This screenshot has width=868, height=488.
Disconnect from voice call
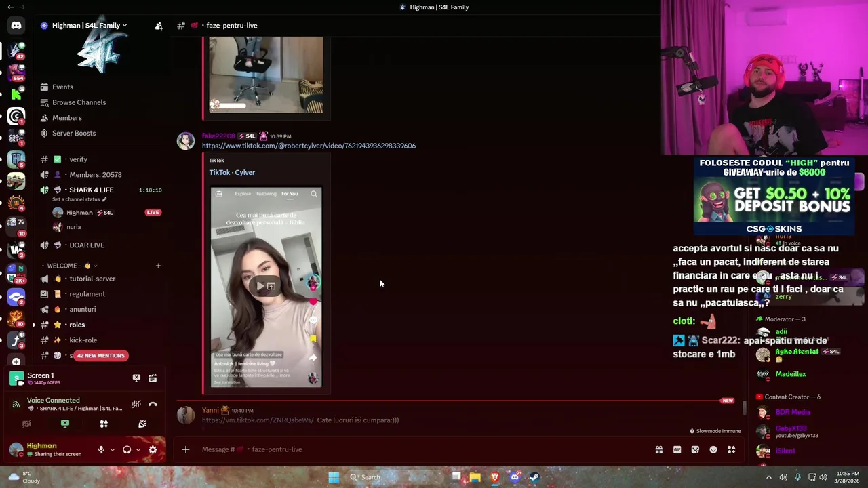click(153, 404)
